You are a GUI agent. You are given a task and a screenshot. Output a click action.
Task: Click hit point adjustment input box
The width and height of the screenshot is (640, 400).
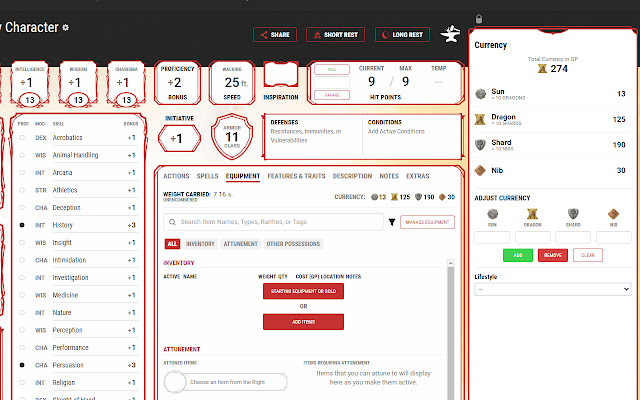[x=332, y=82]
